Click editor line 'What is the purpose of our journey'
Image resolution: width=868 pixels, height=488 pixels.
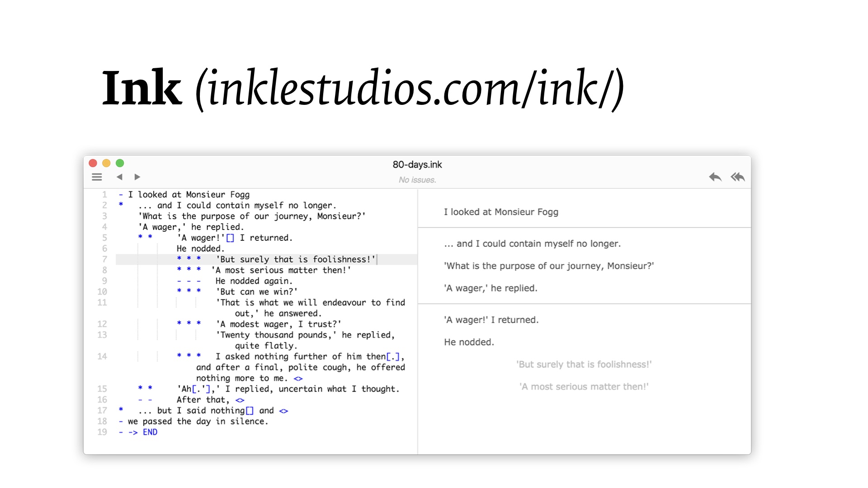coord(252,216)
